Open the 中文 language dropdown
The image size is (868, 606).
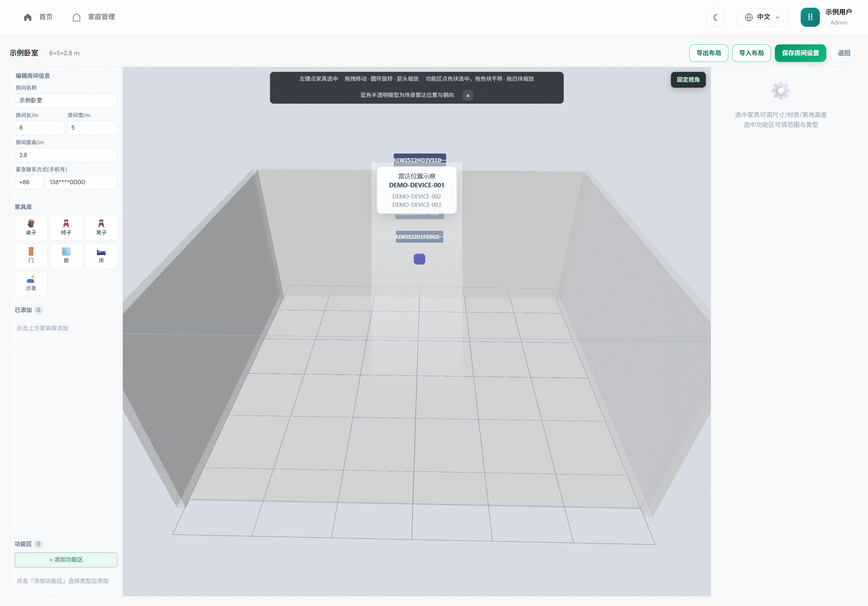(762, 17)
